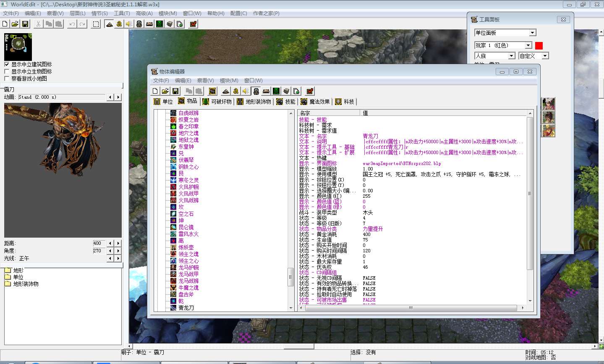Screen dimensions: 604x364
Task: Open 高级(A) menu in main window
Action: [x=144, y=13]
